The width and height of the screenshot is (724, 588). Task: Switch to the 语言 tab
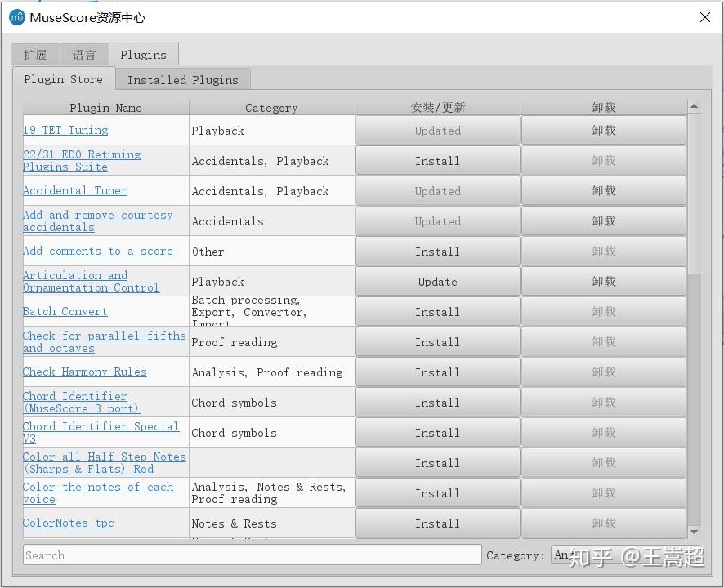click(x=84, y=54)
